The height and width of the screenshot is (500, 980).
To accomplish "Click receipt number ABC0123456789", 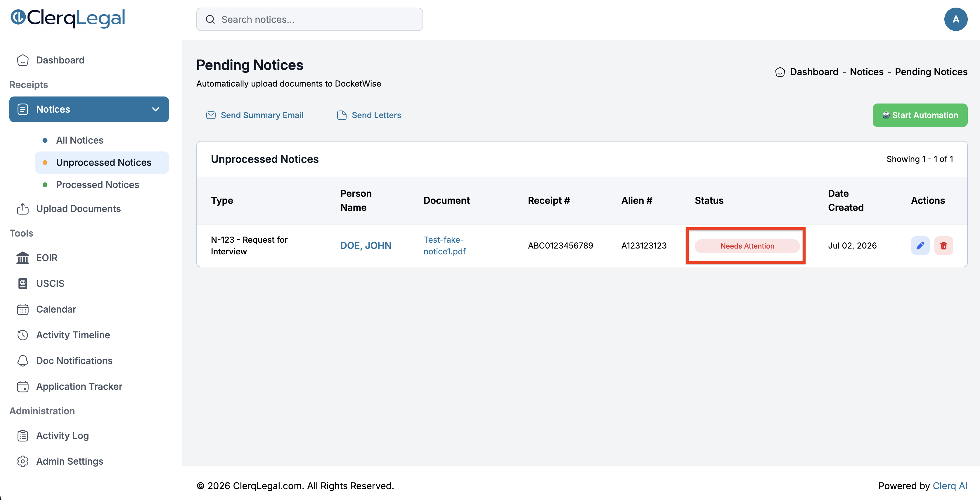I will pyautogui.click(x=560, y=246).
